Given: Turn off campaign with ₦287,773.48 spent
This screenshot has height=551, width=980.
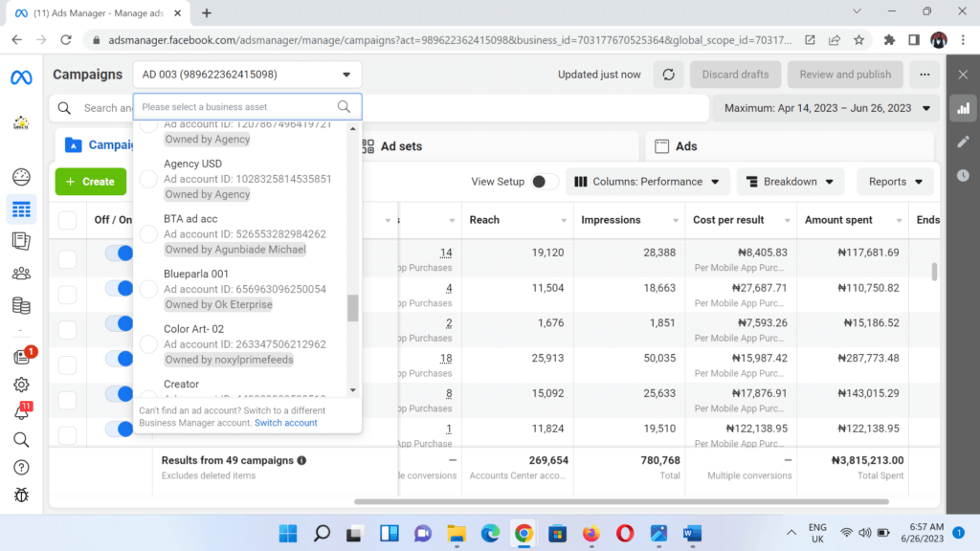Looking at the screenshot, I should [119, 359].
